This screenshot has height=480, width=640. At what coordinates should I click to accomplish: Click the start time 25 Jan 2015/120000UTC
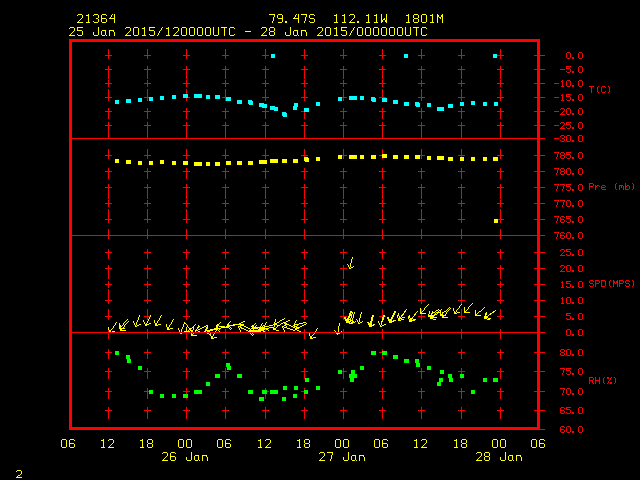point(152,32)
